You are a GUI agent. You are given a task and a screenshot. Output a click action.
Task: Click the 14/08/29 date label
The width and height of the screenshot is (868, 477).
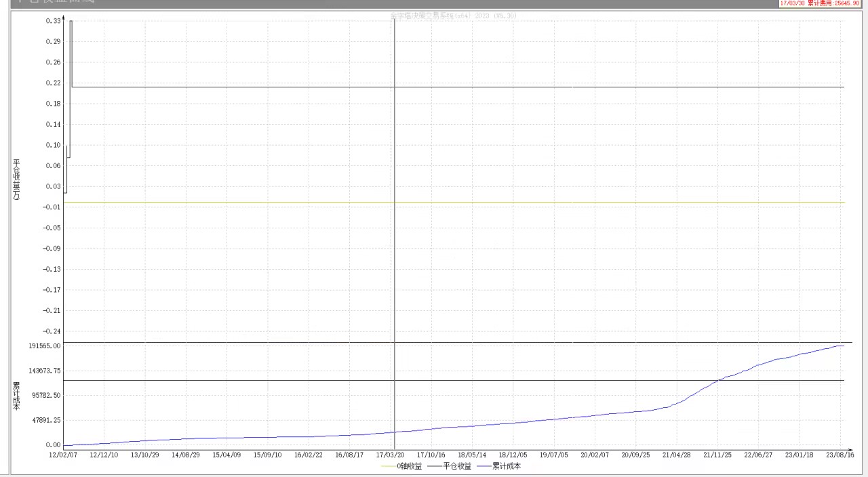tap(186, 455)
